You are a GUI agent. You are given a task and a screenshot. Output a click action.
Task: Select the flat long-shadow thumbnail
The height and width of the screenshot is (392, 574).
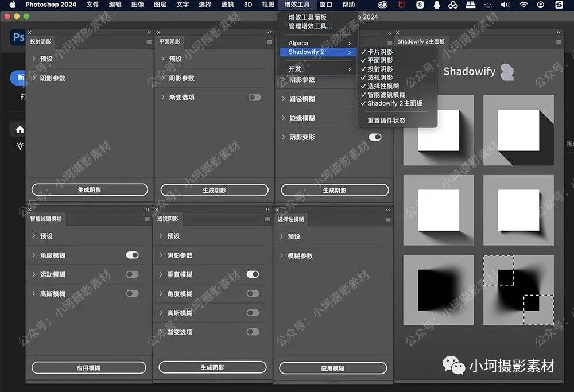pos(518,130)
